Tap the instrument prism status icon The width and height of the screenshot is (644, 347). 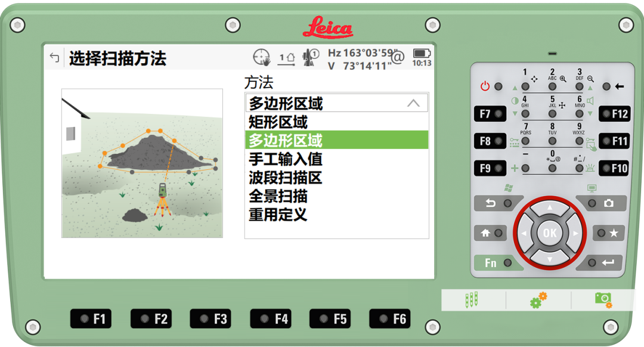click(x=311, y=57)
